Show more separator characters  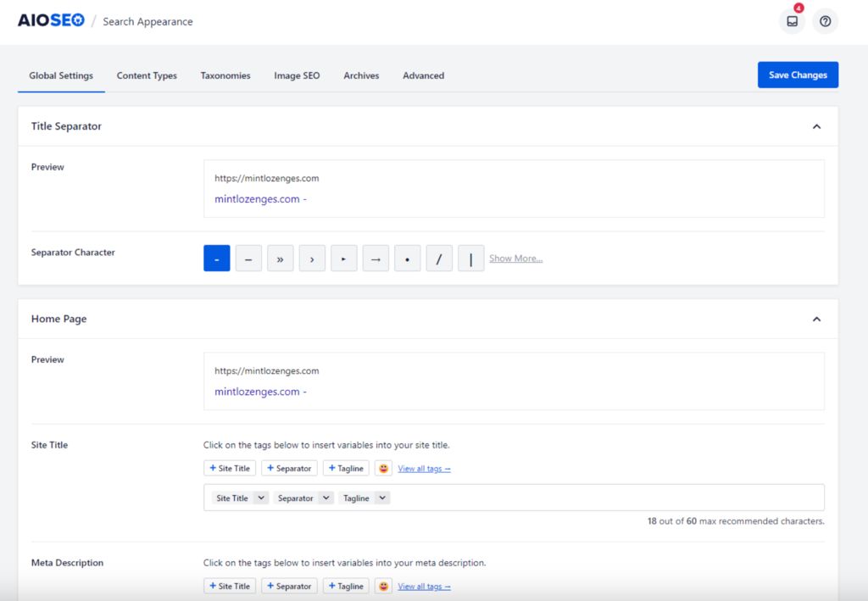point(515,259)
